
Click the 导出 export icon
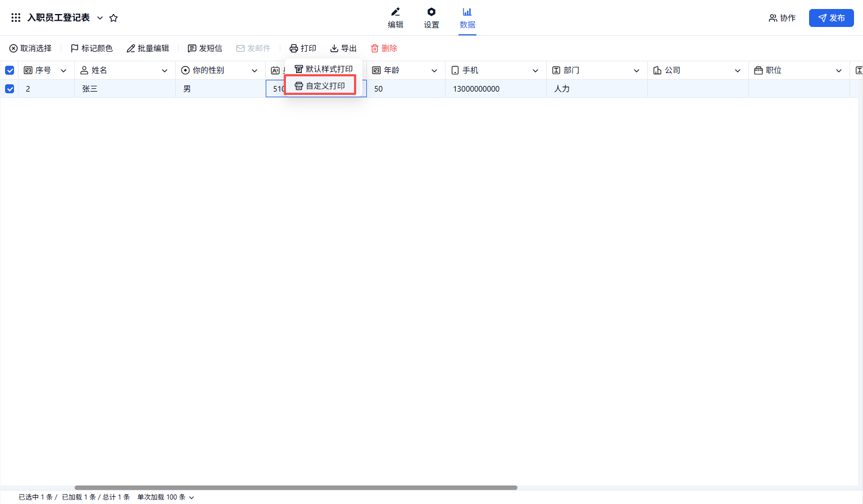[334, 48]
